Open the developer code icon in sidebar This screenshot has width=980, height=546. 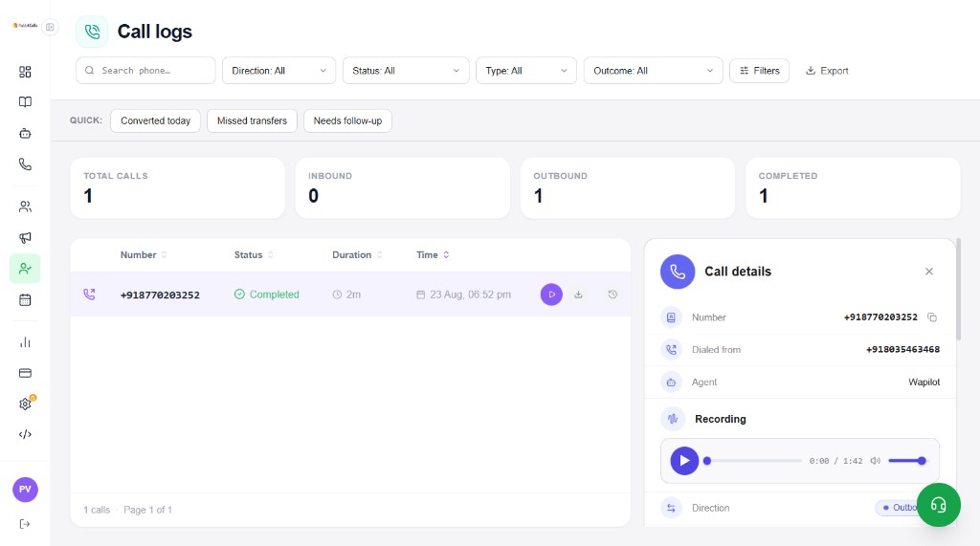pyautogui.click(x=25, y=434)
